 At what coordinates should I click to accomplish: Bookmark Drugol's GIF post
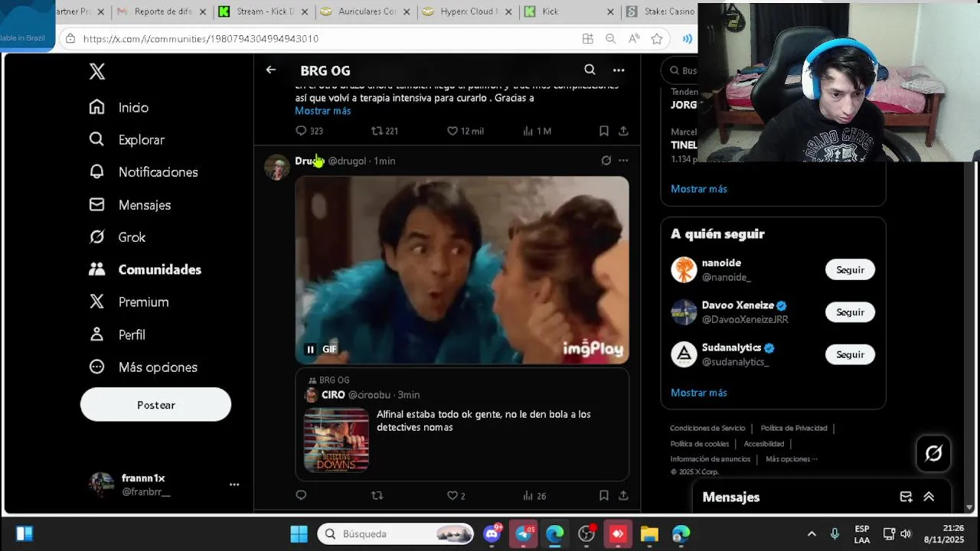point(604,495)
